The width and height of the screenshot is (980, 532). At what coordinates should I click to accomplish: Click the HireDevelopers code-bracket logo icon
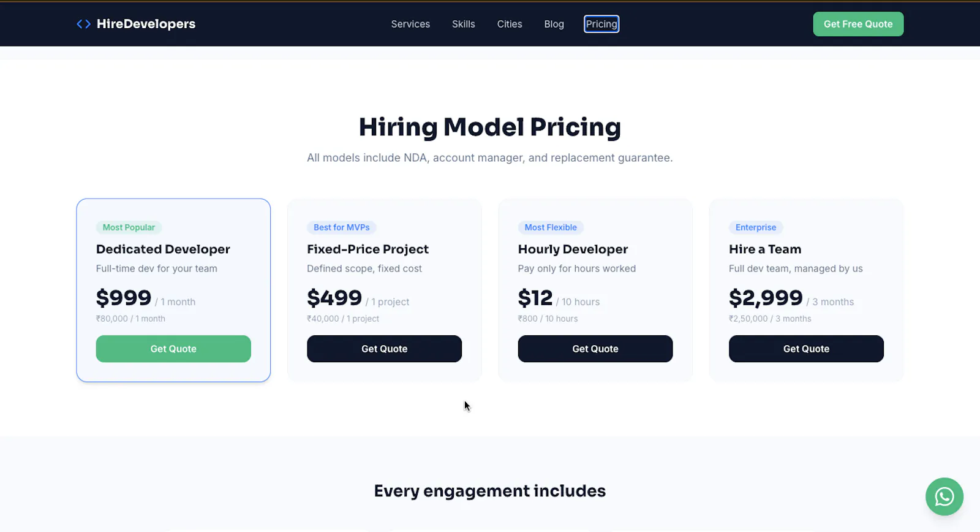click(83, 24)
